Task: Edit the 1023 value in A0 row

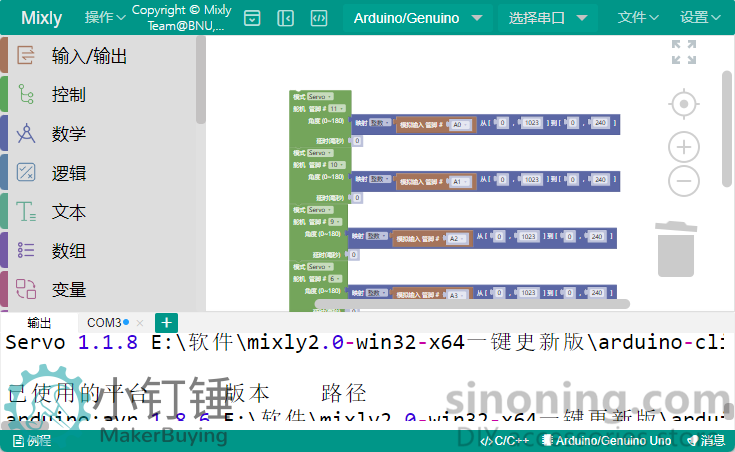Action: pyautogui.click(x=532, y=123)
